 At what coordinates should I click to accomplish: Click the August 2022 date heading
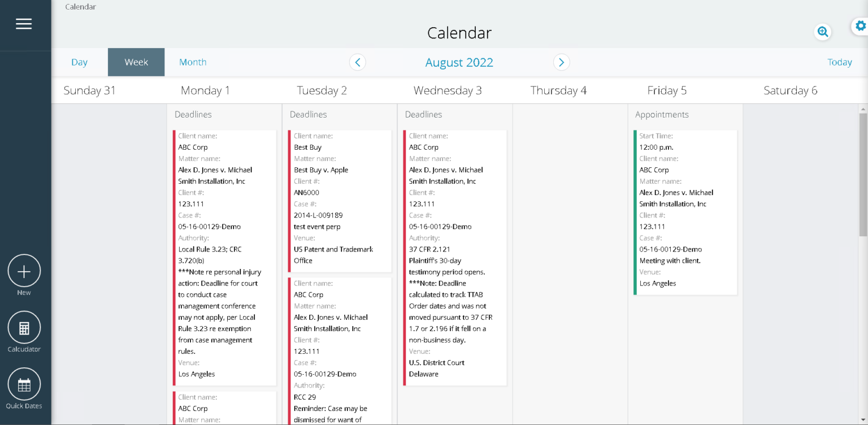[x=459, y=62]
